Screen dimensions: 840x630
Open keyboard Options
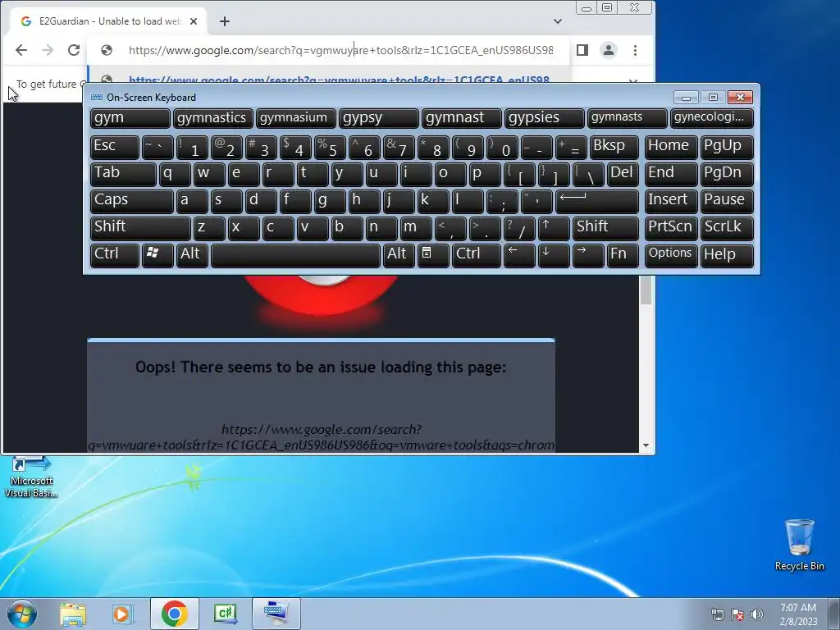(x=671, y=255)
